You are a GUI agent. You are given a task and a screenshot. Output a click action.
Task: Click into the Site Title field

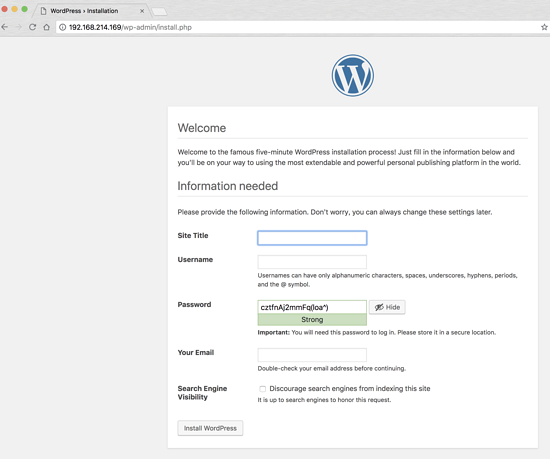312,238
